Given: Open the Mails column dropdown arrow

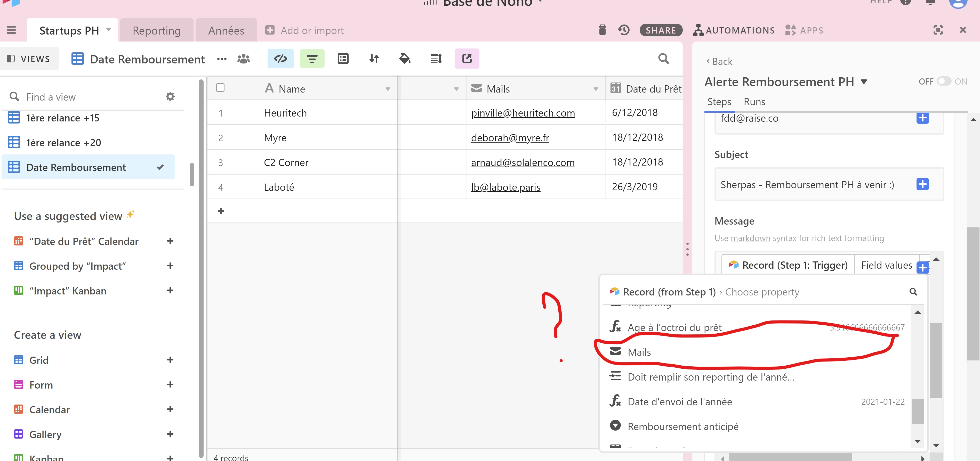Looking at the screenshot, I should pos(595,89).
